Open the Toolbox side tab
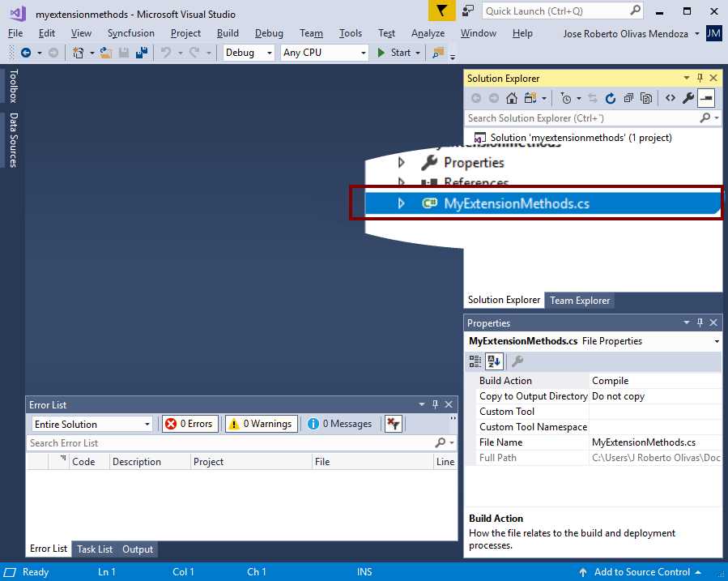The height and width of the screenshot is (581, 728). pyautogui.click(x=14, y=86)
